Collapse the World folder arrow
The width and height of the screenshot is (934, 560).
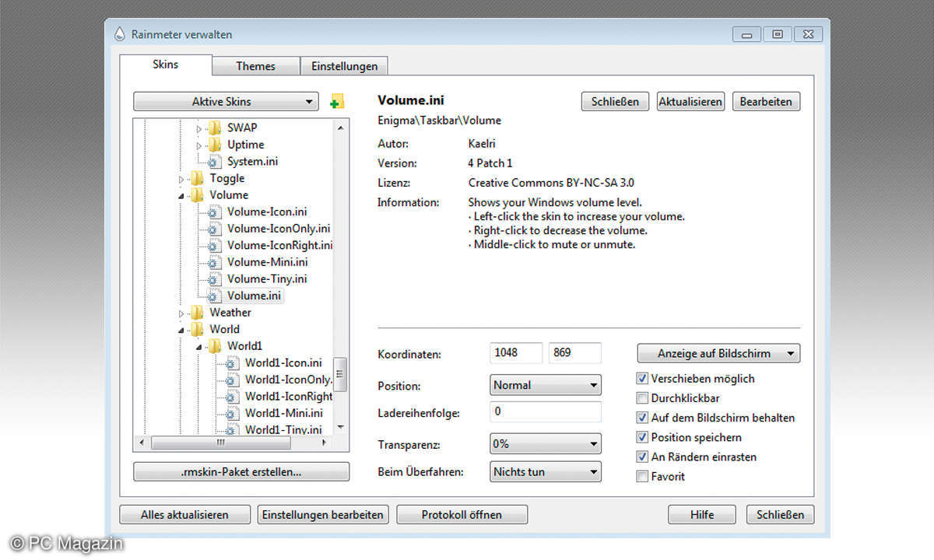pyautogui.click(x=182, y=329)
